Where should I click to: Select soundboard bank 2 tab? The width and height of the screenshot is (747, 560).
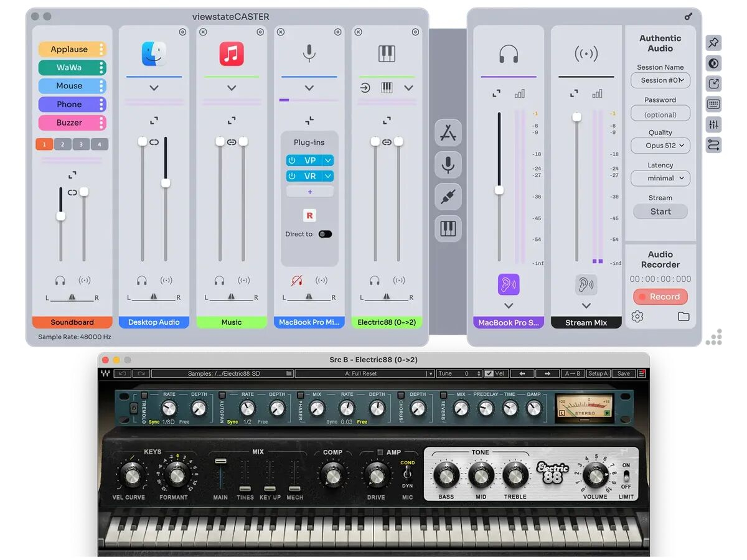(x=62, y=144)
